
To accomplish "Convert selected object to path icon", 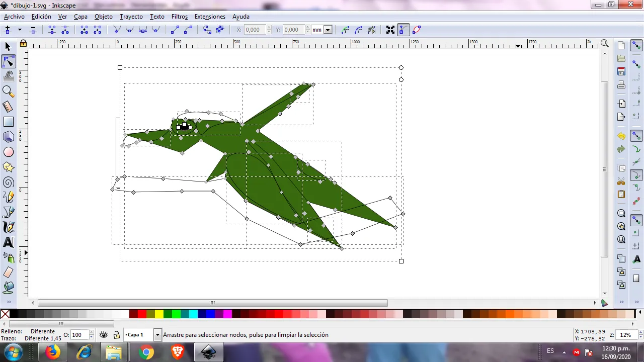I will (x=207, y=30).
